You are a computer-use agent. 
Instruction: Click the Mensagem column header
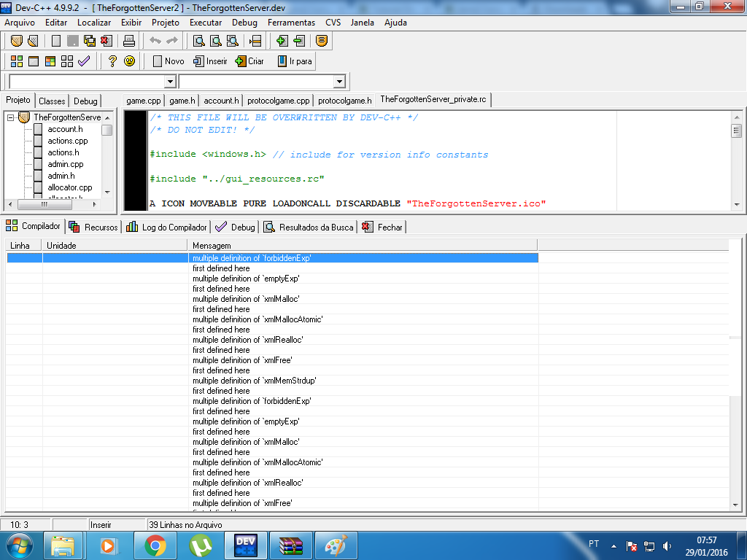(x=363, y=246)
